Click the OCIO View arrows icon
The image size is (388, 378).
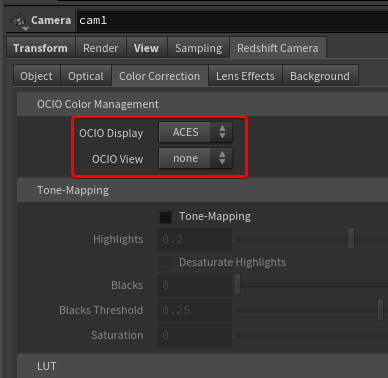222,158
